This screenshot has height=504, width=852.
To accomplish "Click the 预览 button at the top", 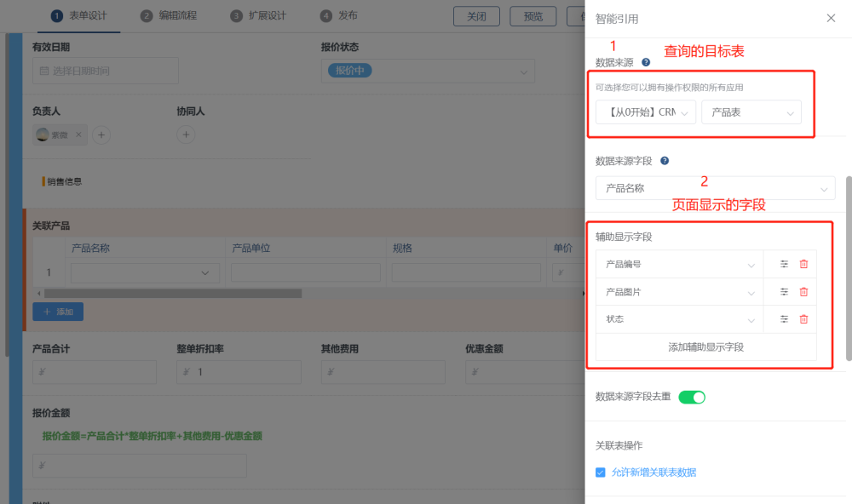I will tap(532, 15).
